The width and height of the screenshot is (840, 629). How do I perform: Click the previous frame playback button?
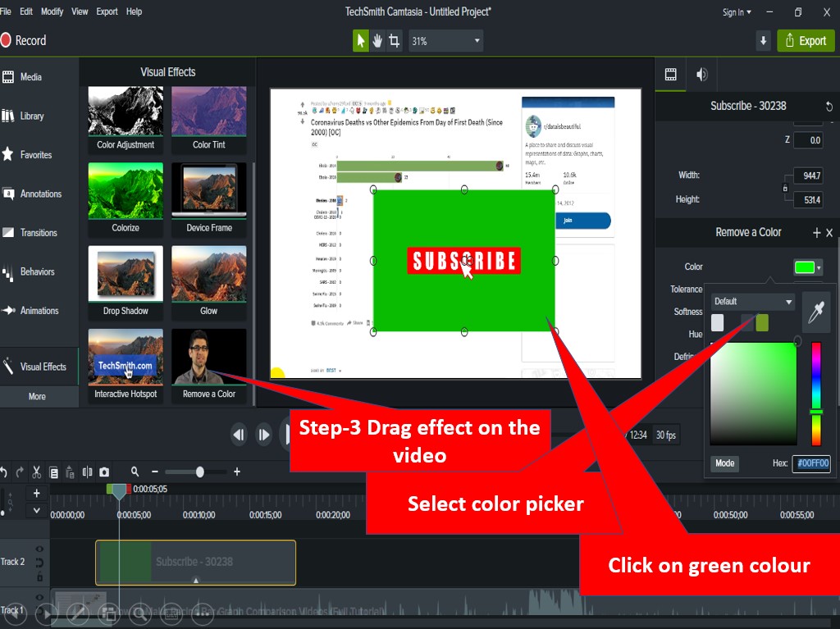pos(239,435)
